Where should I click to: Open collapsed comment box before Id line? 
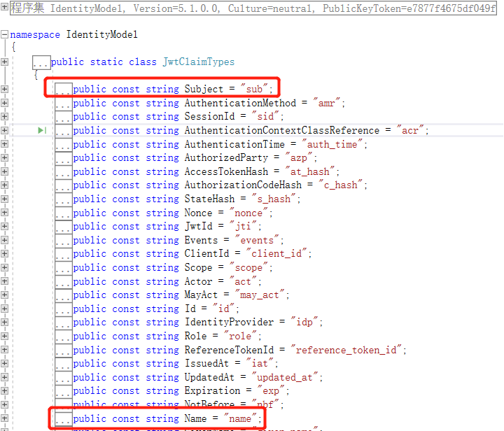pos(63,309)
